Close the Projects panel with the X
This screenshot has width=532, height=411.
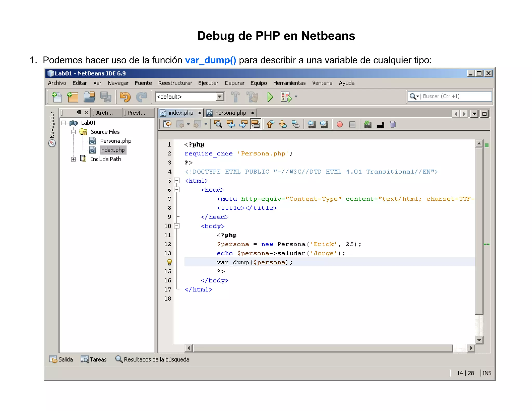click(86, 112)
